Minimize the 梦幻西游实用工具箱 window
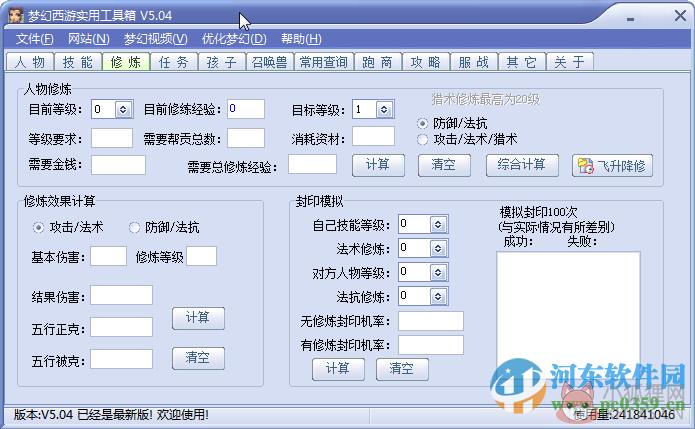The image size is (695, 429). tap(630, 19)
